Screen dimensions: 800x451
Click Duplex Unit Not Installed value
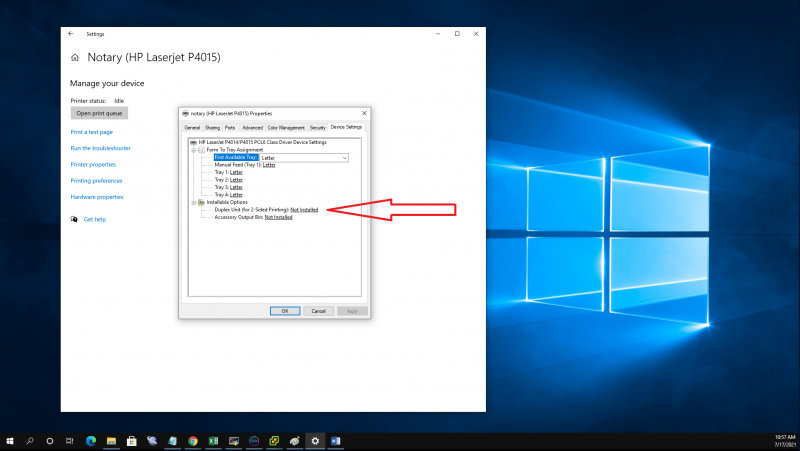click(x=304, y=210)
